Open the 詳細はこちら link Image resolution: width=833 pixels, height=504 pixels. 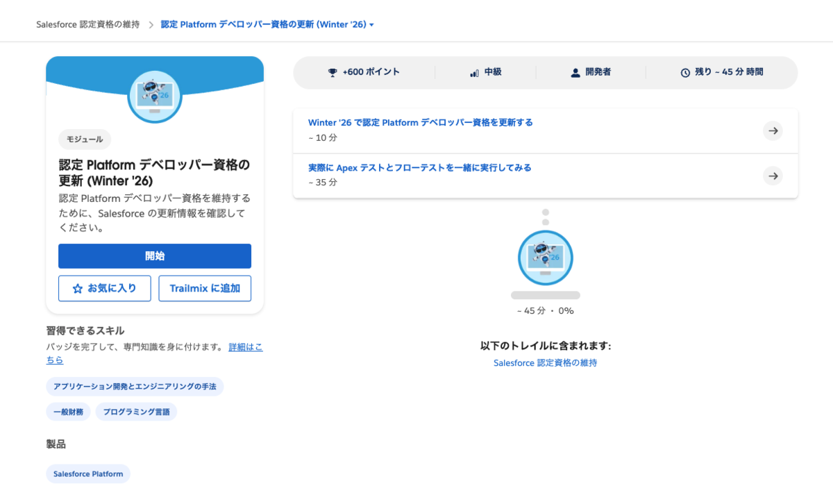[246, 346]
